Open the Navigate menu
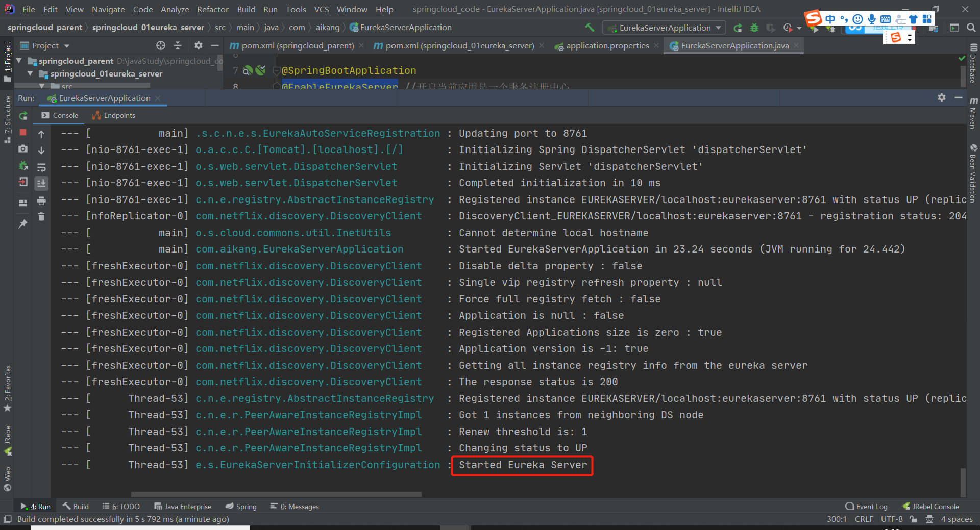Image resolution: width=980 pixels, height=530 pixels. (108, 9)
